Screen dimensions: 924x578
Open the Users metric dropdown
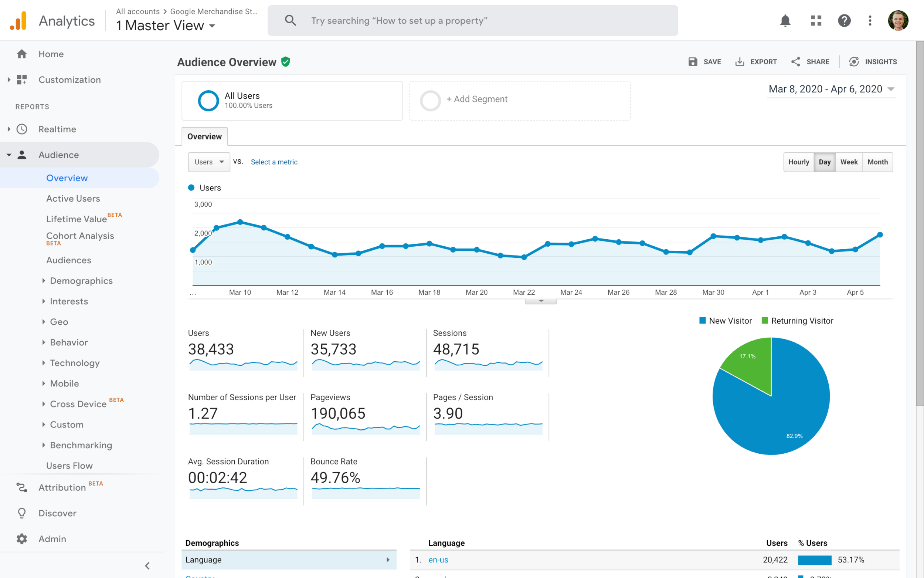coord(208,162)
